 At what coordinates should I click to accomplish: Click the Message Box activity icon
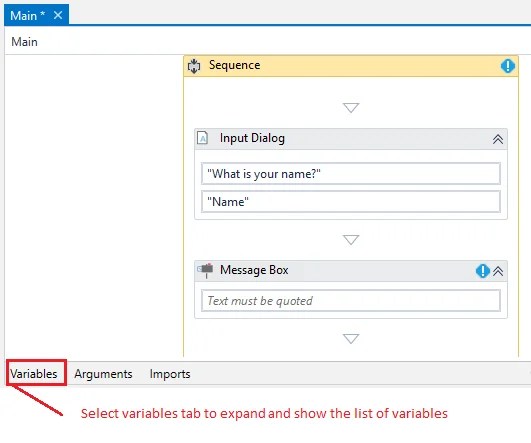205,270
